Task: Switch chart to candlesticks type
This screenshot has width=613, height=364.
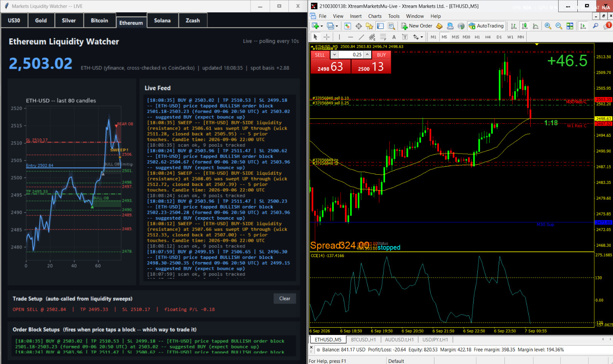Action: tap(524, 26)
